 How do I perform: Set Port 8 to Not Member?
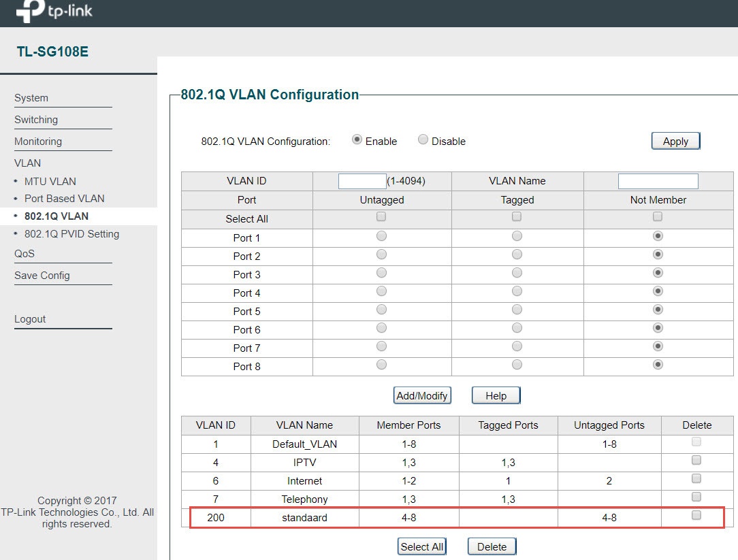[x=658, y=365]
